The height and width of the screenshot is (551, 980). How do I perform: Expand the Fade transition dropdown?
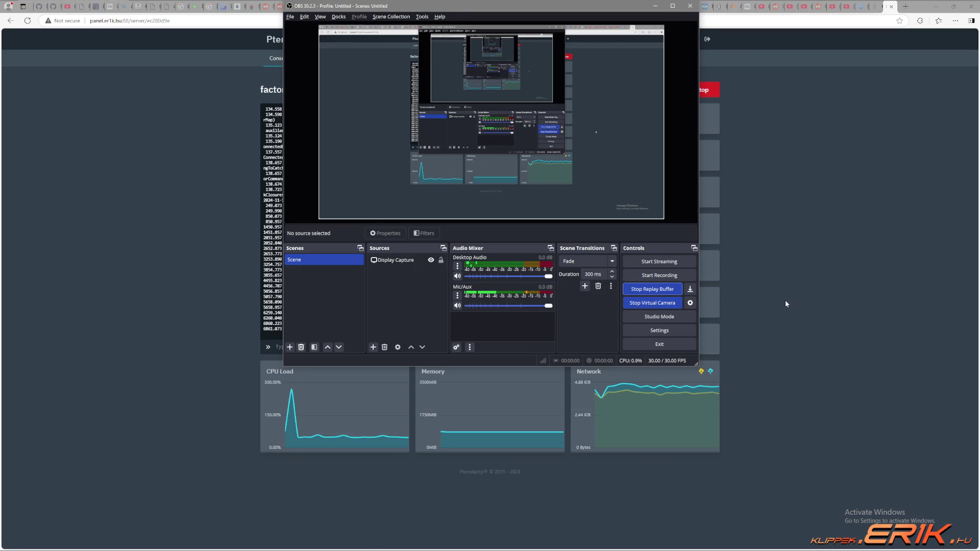612,261
